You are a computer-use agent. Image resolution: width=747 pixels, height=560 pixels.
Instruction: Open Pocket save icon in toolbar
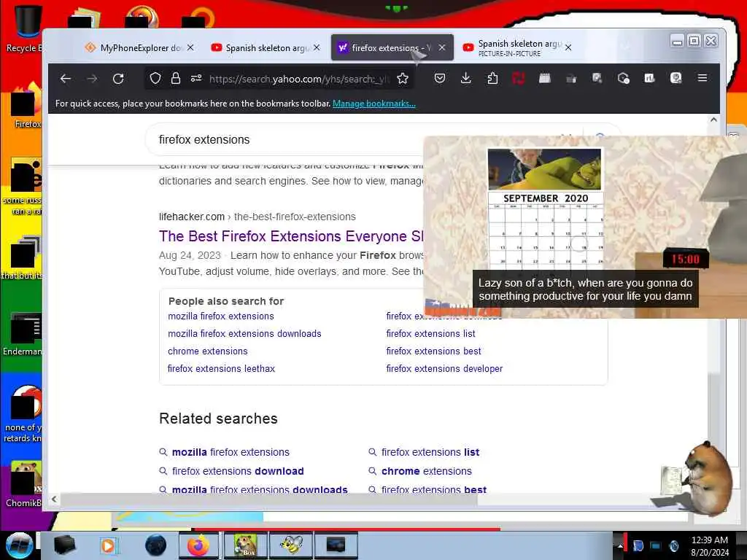(x=440, y=78)
